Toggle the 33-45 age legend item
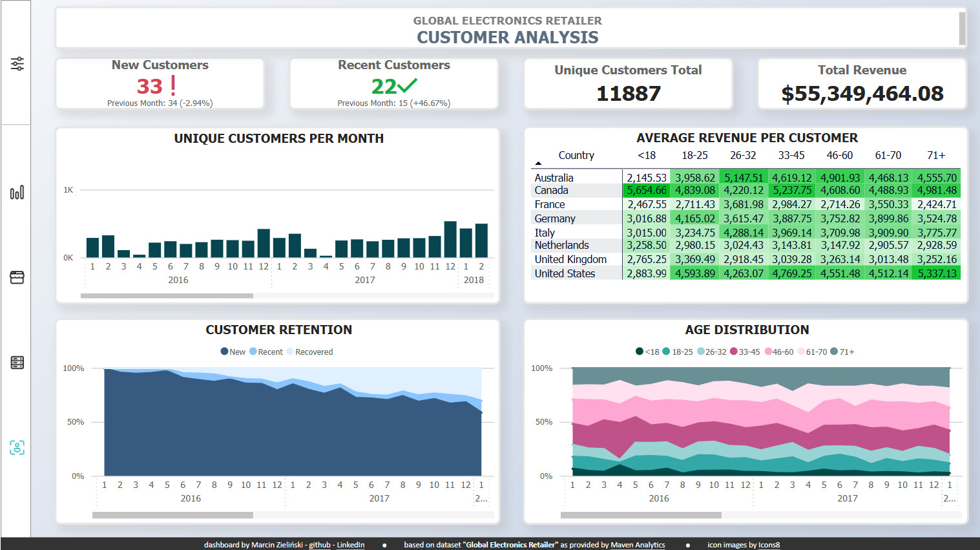This screenshot has height=550, width=980. click(745, 352)
